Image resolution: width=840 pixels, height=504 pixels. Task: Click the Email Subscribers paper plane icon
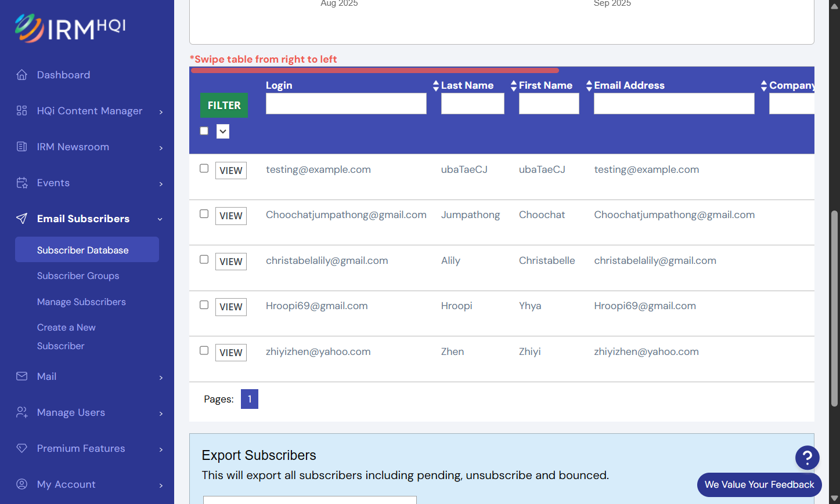[22, 219]
